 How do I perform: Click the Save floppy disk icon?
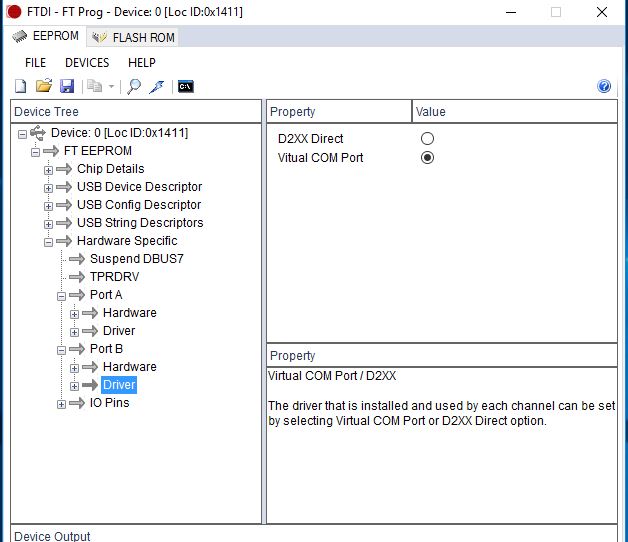point(67,86)
